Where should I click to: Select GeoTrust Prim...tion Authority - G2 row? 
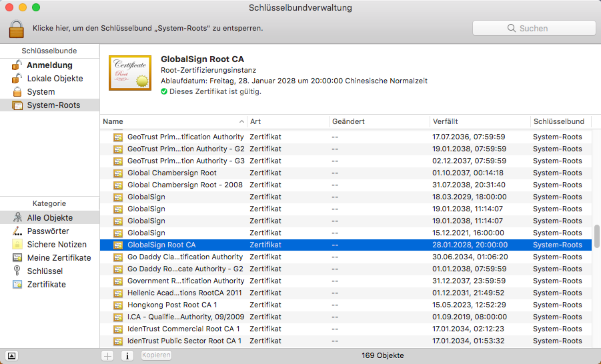pyautogui.click(x=346, y=149)
